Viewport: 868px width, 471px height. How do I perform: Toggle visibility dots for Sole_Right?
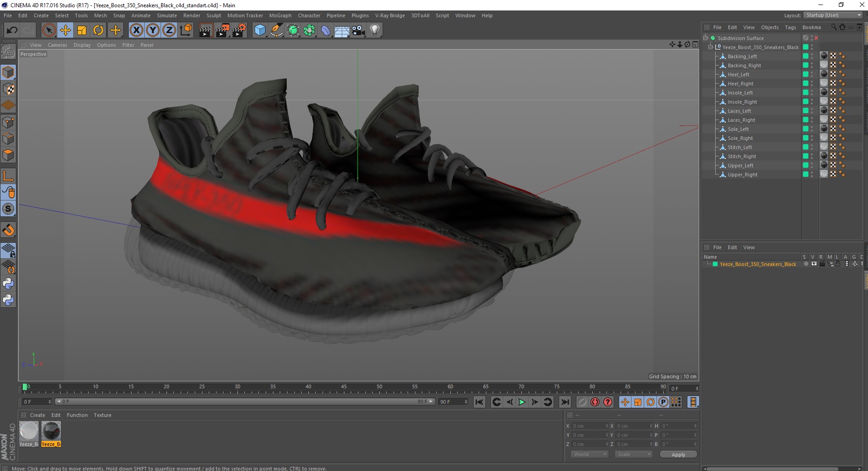pyautogui.click(x=812, y=138)
